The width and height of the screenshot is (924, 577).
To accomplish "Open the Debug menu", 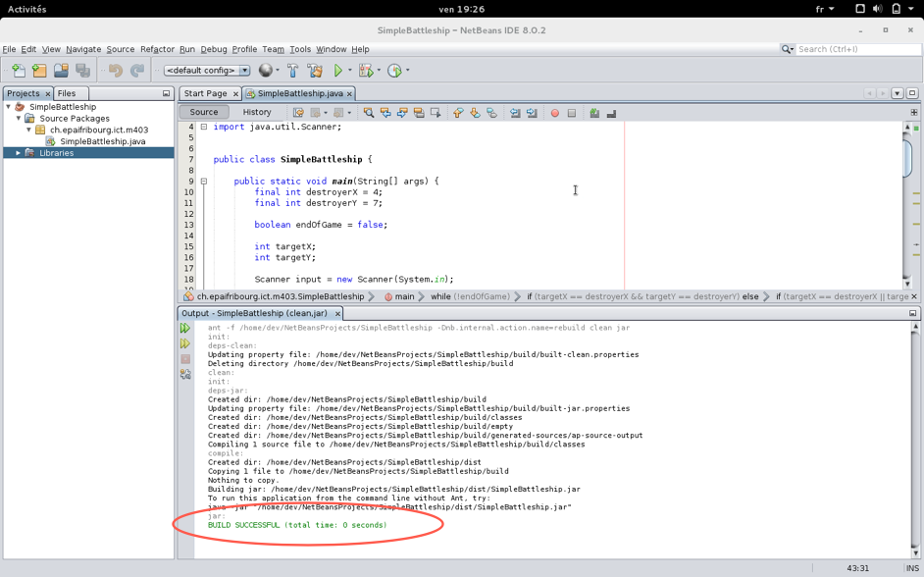I will 213,49.
